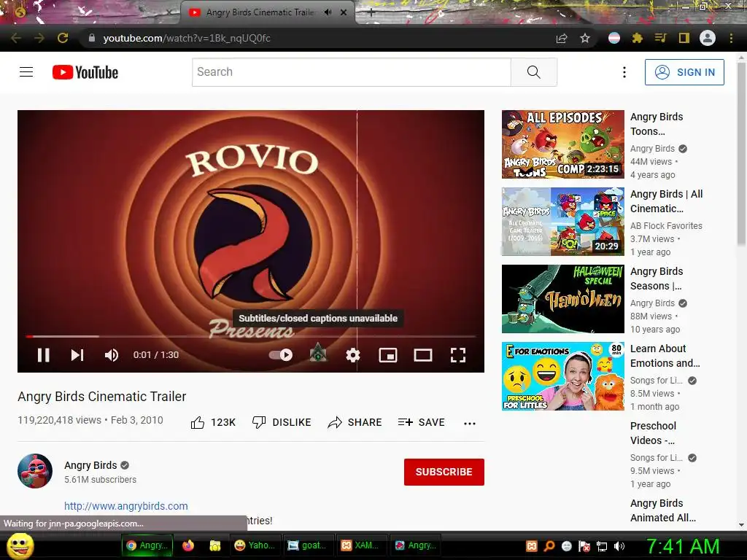747x560 pixels.
Task: Seek along the video progress bar
Action: coord(251,336)
